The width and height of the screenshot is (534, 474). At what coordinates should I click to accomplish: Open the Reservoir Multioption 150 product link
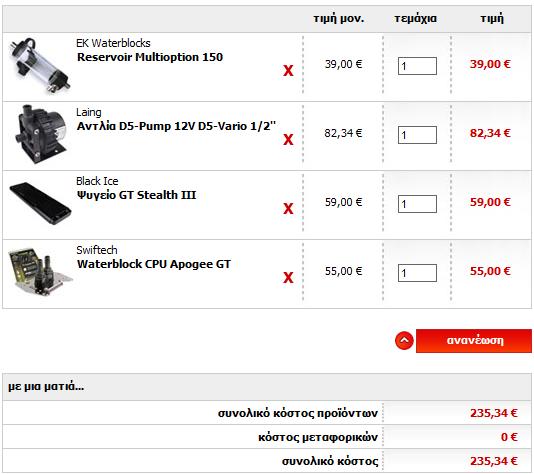150,57
